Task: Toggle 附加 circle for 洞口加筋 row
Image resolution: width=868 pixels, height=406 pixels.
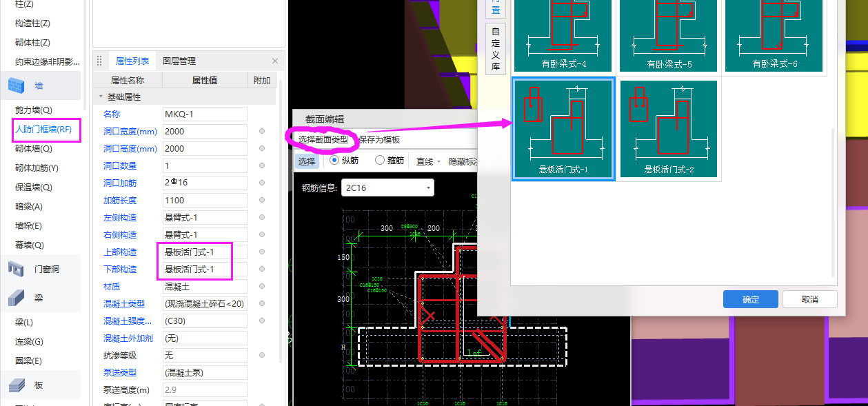Action: coord(262,183)
